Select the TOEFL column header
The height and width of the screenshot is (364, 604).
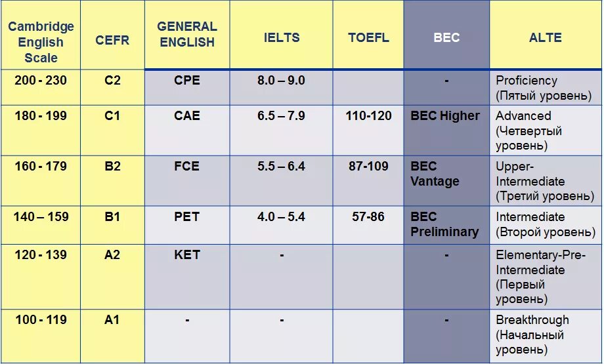coord(368,37)
